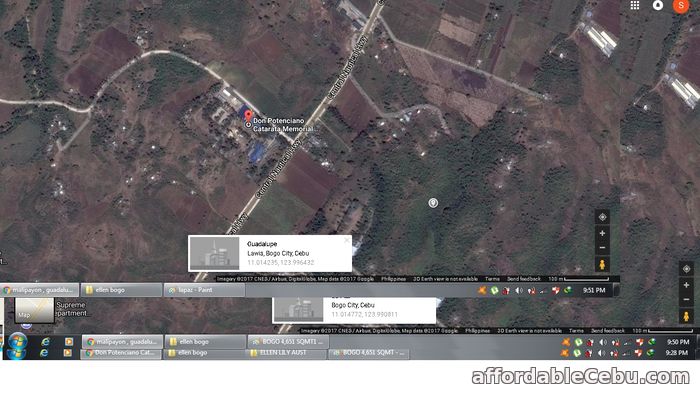
Task: Open Chrome 'malipayon , guadalu...' in 9:51 PM taskbar
Action: pos(40,290)
